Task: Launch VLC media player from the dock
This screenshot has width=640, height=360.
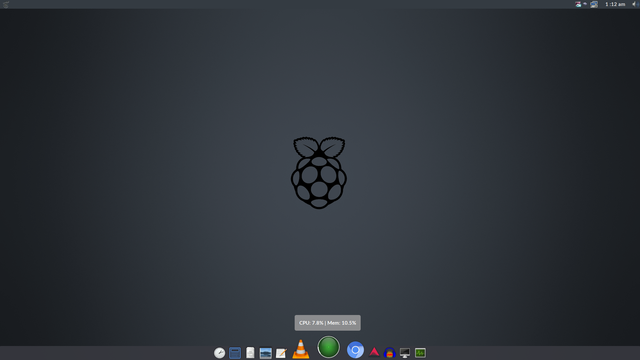Action: [301, 349]
